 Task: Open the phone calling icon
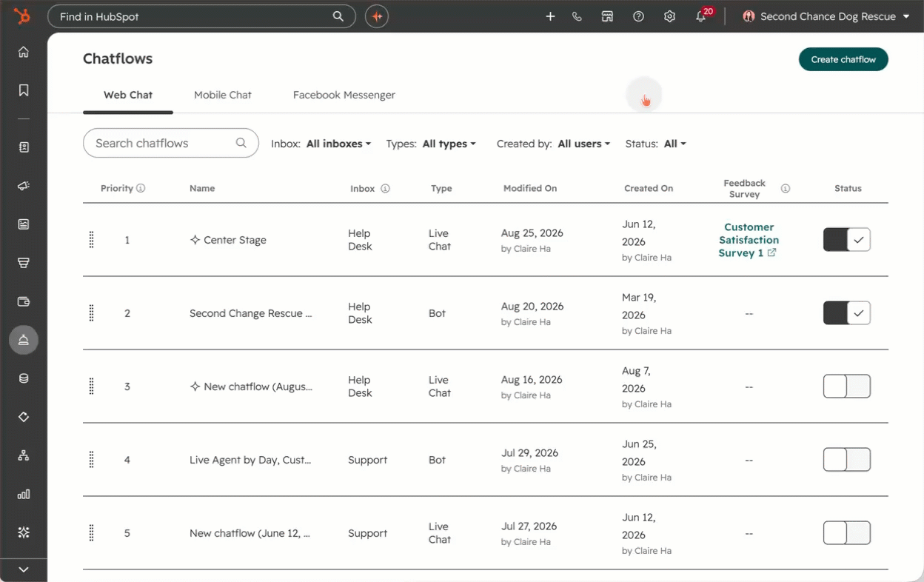coord(577,16)
